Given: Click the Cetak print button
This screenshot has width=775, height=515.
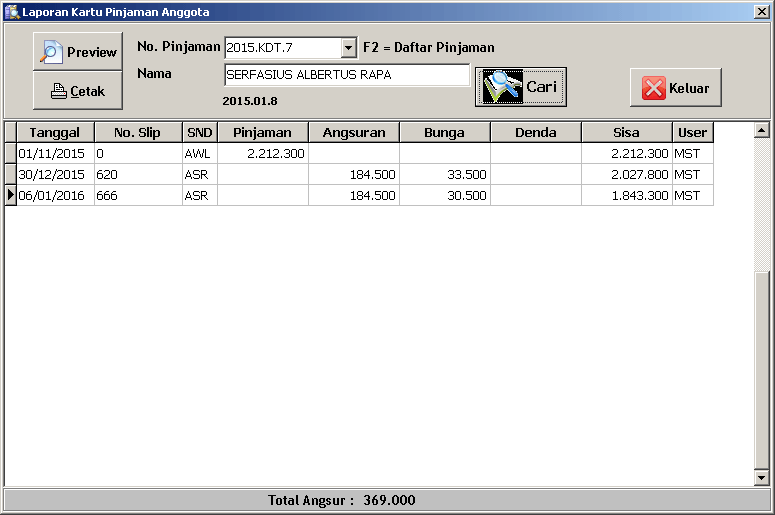Looking at the screenshot, I should point(78,90).
